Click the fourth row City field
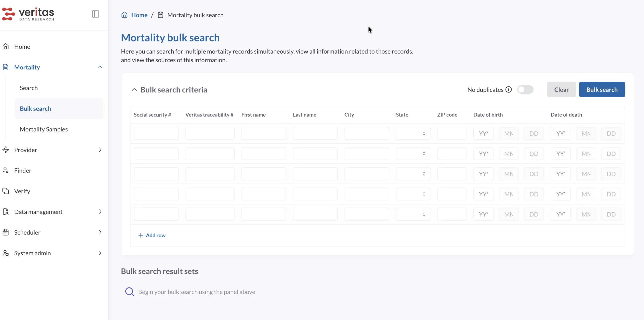 tap(367, 194)
